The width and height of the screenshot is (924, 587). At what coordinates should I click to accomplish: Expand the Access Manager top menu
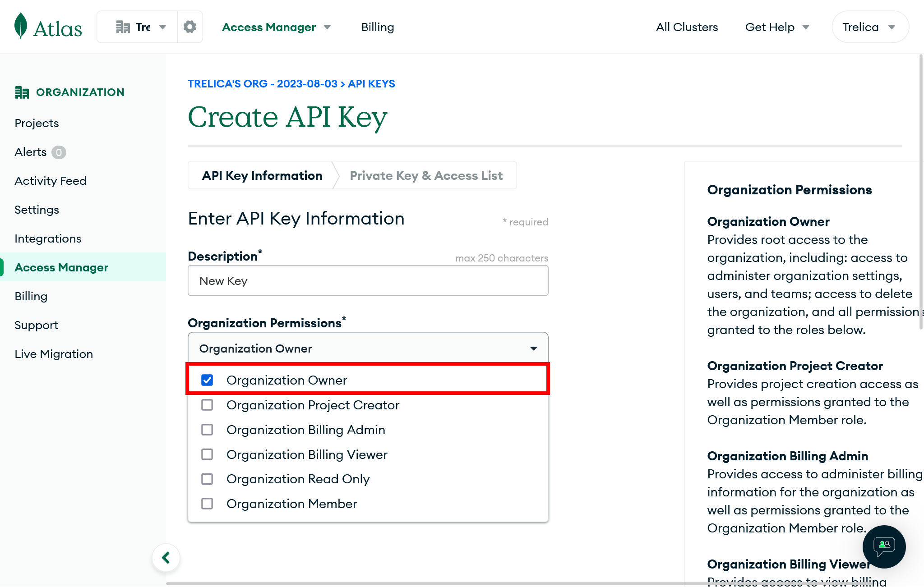click(x=276, y=27)
